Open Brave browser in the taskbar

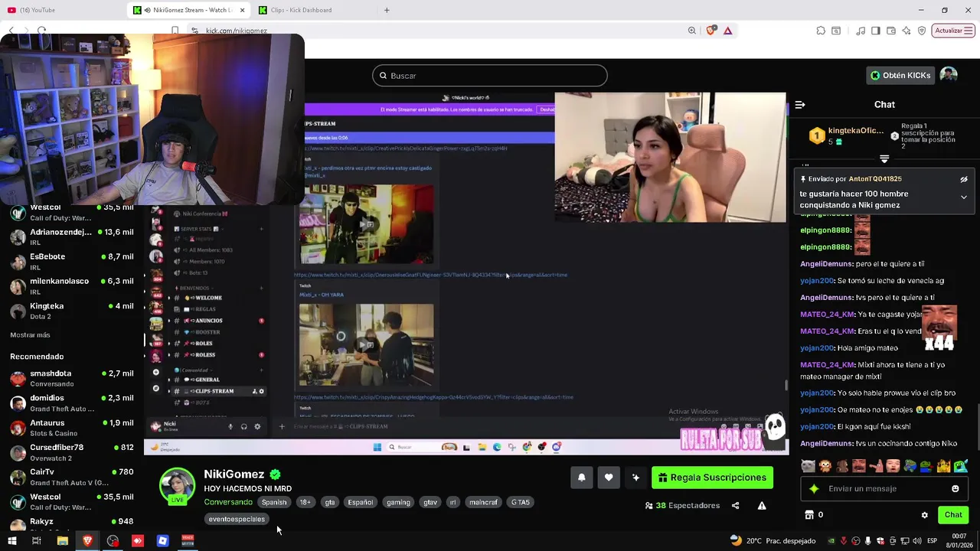pos(87,541)
